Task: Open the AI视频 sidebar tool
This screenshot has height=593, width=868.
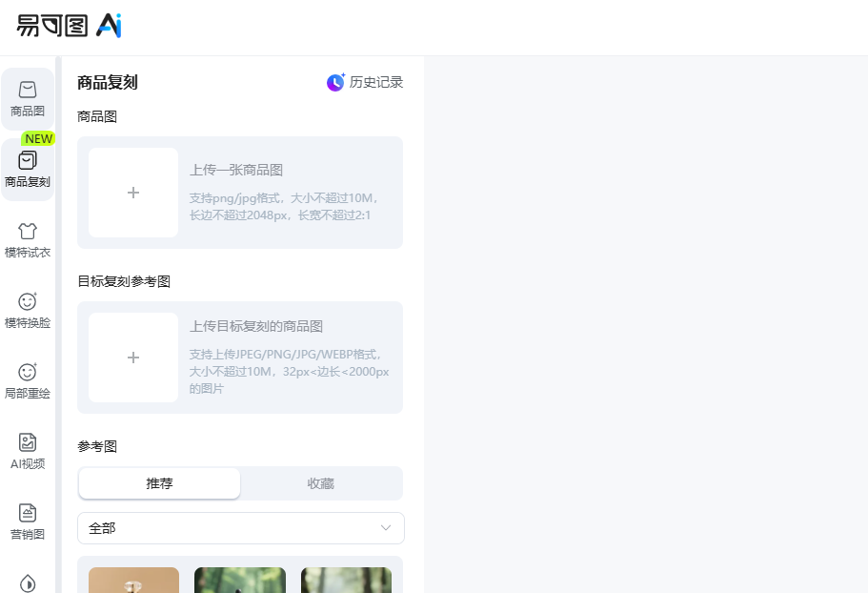Action: click(x=28, y=442)
